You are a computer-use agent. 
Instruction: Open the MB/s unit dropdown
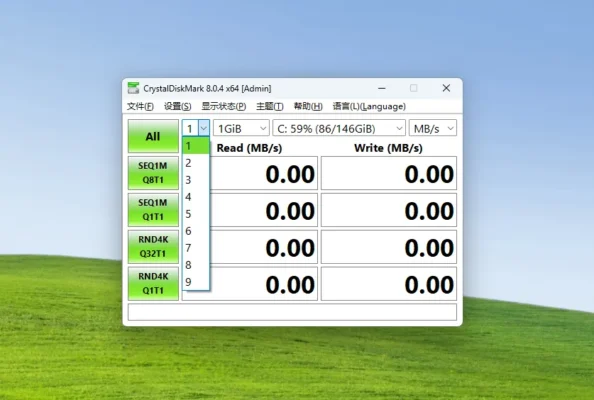coord(433,128)
